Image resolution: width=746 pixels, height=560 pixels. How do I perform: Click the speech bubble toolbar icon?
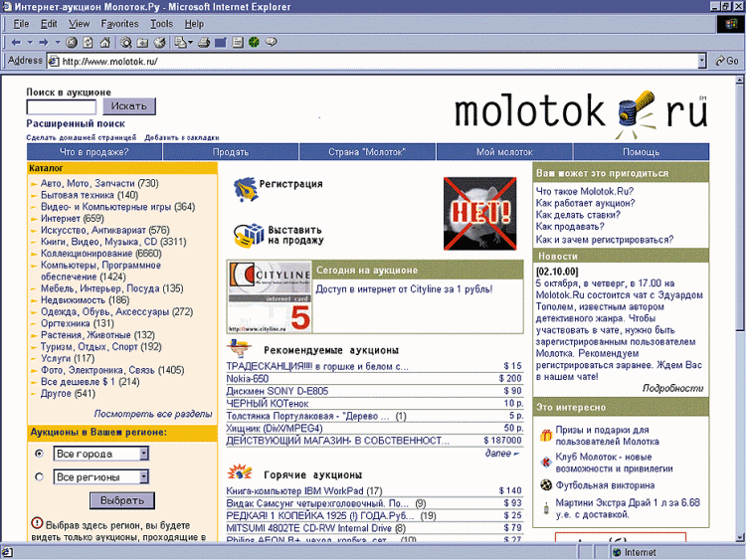[x=272, y=42]
